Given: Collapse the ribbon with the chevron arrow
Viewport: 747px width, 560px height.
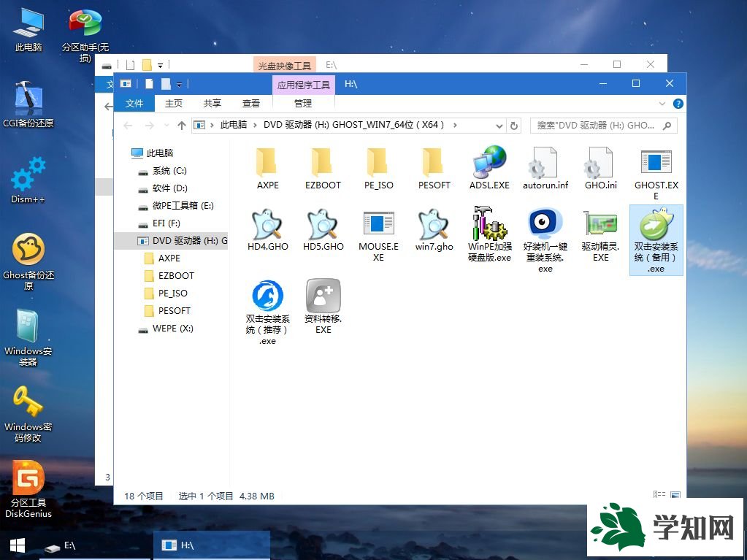Looking at the screenshot, I should click(x=661, y=104).
